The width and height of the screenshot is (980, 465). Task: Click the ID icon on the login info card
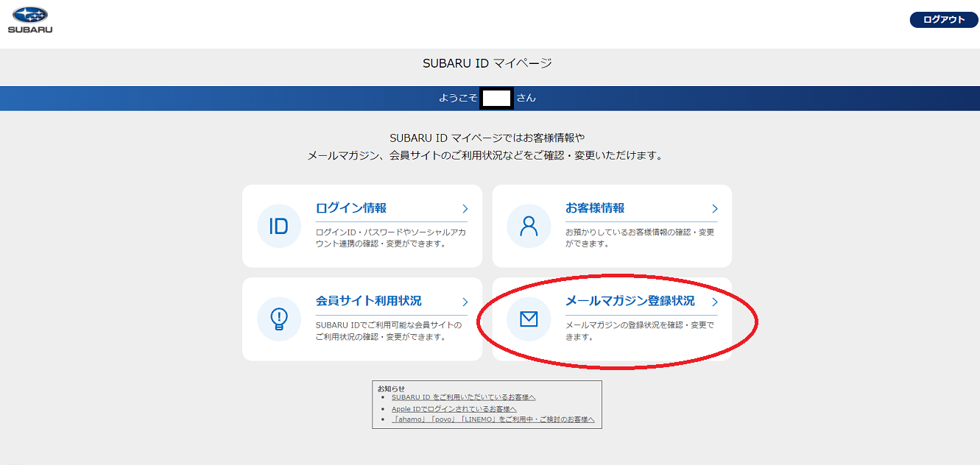point(278,226)
